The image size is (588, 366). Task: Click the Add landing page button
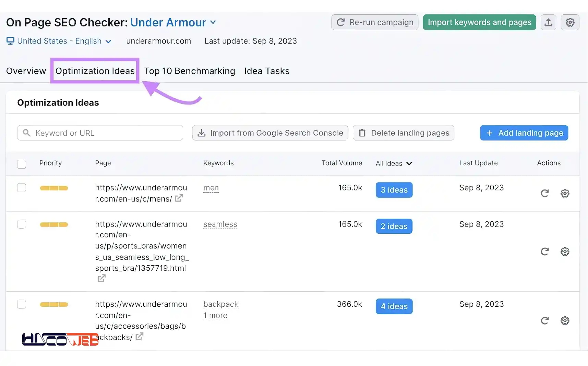(524, 133)
